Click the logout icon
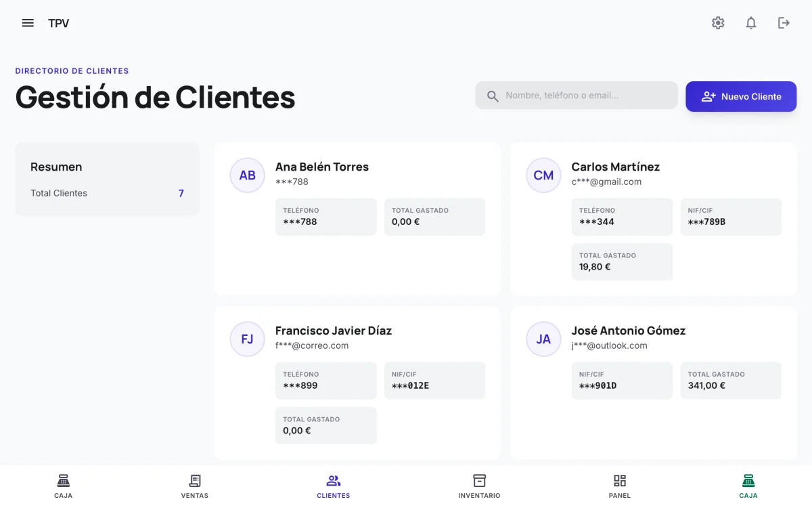The height and width of the screenshot is (508, 812). tap(784, 23)
